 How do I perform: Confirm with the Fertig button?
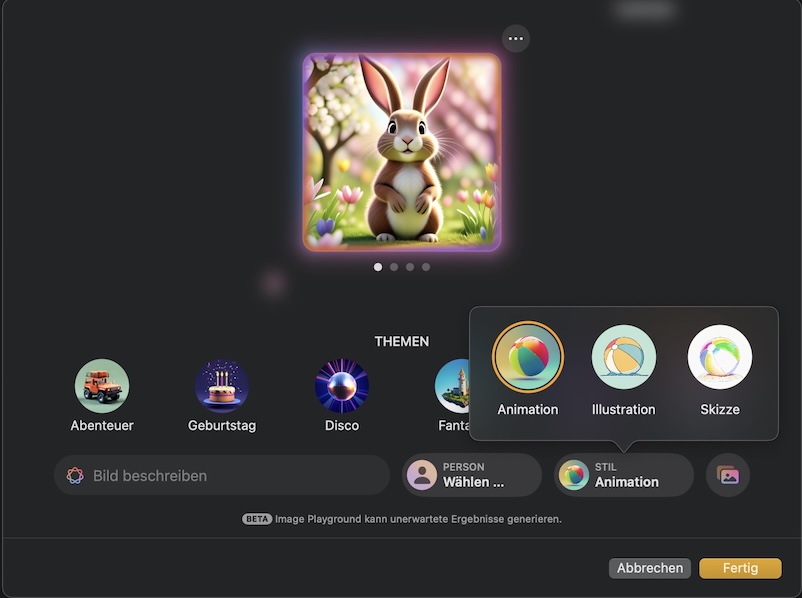click(x=740, y=568)
